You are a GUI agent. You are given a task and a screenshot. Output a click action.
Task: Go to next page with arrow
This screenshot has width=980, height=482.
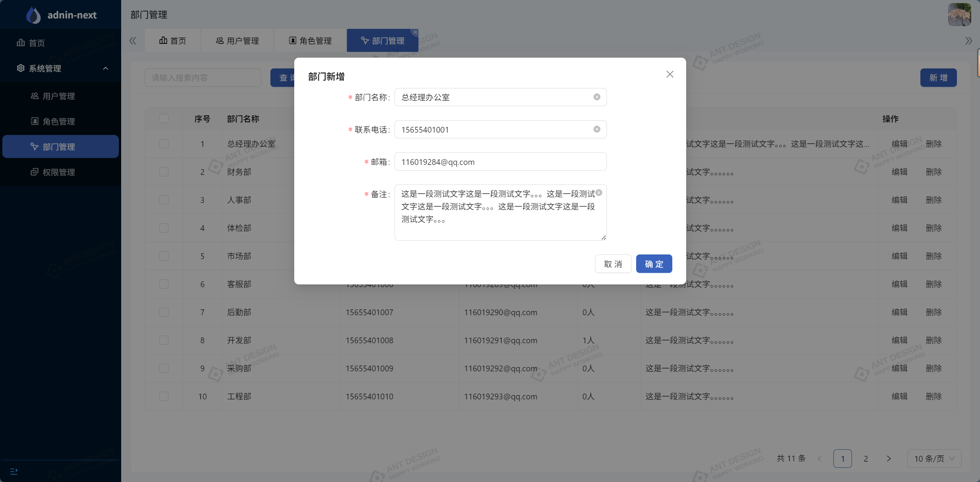click(x=888, y=459)
